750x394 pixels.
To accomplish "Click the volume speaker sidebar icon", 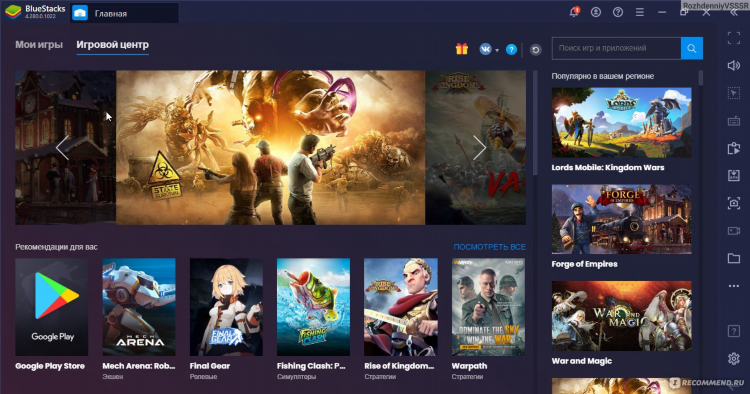I will click(x=734, y=66).
